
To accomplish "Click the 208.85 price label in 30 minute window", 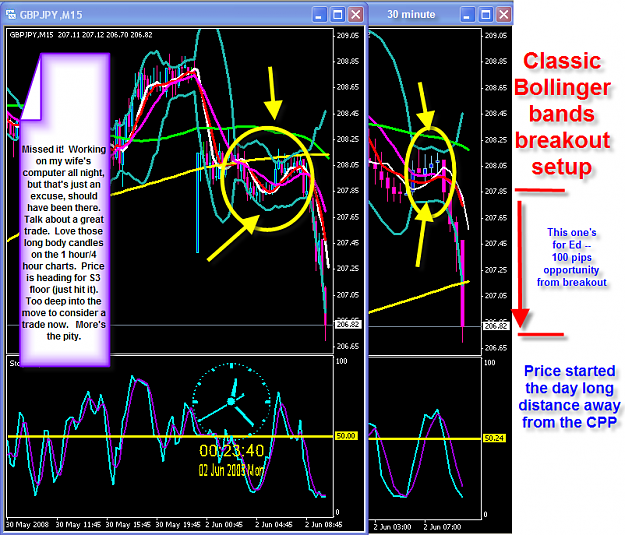I will coord(496,61).
